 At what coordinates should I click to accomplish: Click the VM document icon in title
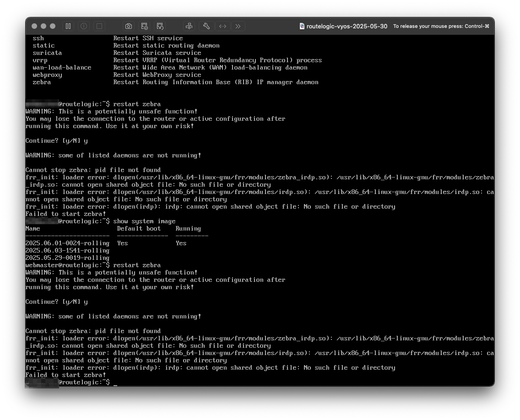pyautogui.click(x=302, y=26)
